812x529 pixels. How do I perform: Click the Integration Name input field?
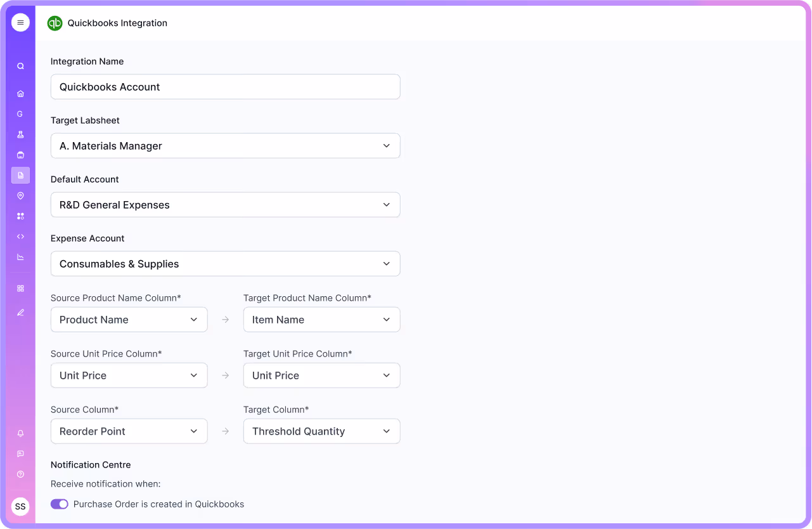pyautogui.click(x=226, y=87)
